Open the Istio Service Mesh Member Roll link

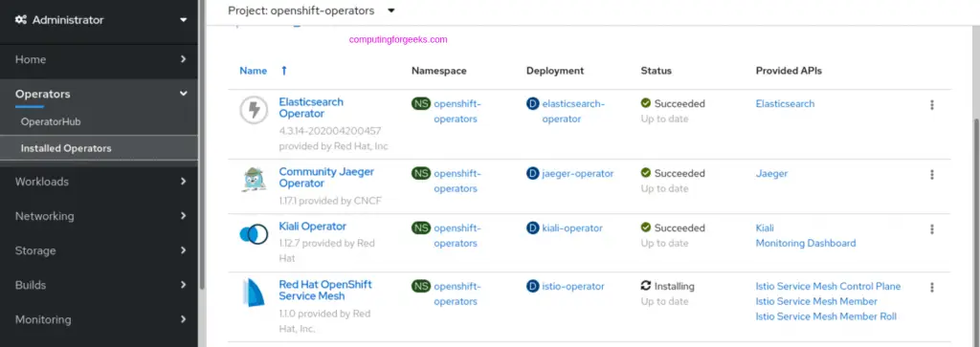point(826,316)
